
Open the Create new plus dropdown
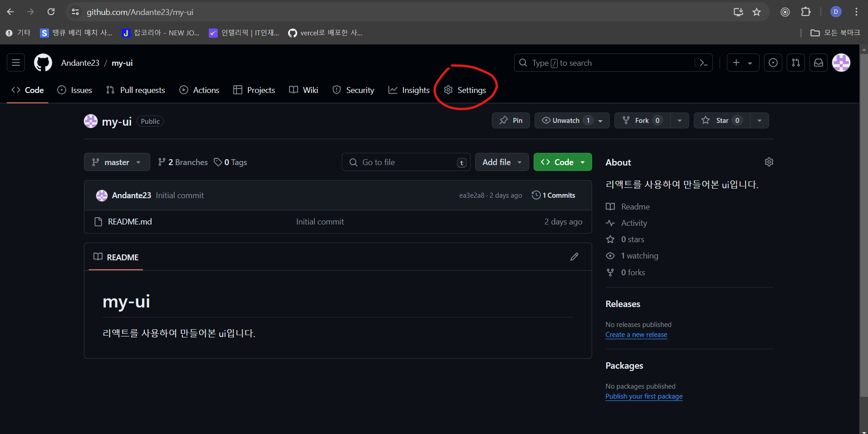tap(743, 63)
